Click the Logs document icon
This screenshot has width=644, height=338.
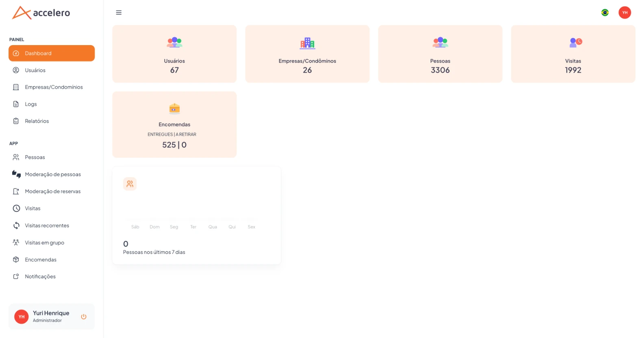[16, 104]
